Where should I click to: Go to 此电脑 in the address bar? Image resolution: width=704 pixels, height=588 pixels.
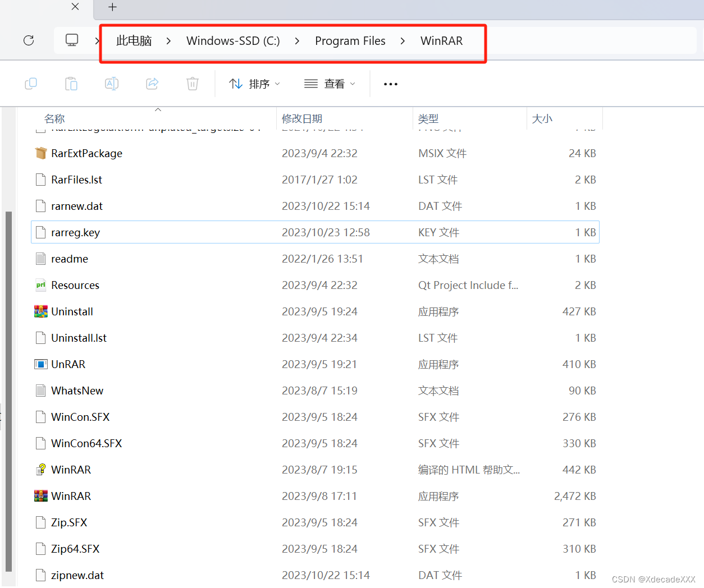pos(134,41)
